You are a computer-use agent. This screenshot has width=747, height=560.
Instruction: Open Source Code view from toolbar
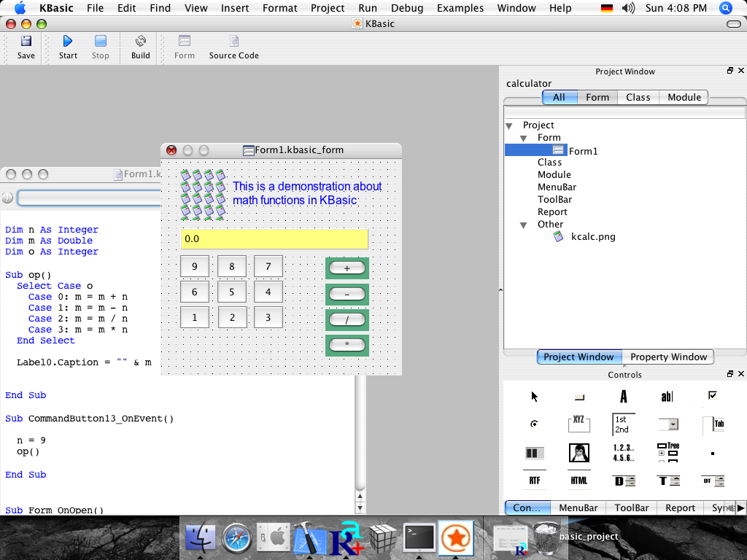(x=233, y=47)
